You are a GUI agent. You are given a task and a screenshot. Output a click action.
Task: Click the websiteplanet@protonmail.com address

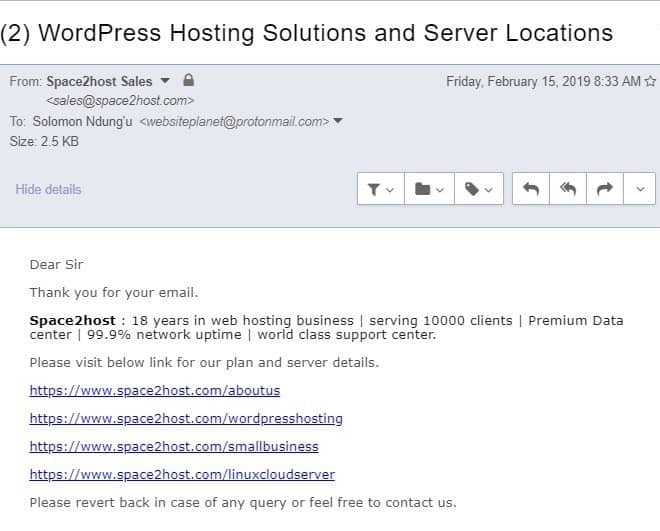(234, 122)
